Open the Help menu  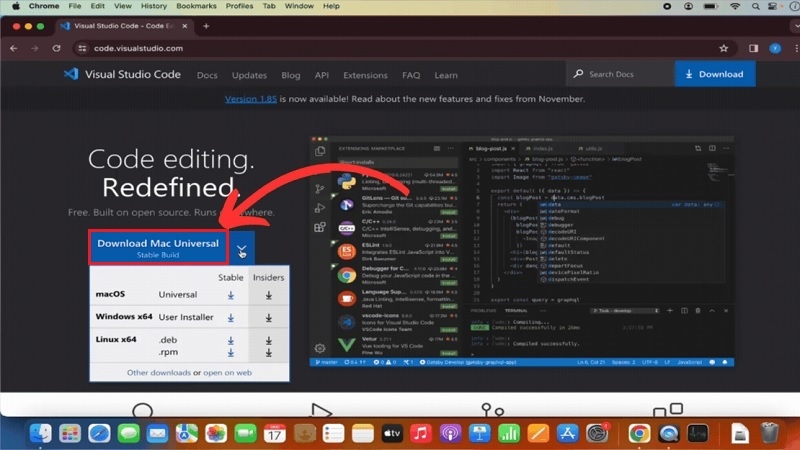coord(331,6)
